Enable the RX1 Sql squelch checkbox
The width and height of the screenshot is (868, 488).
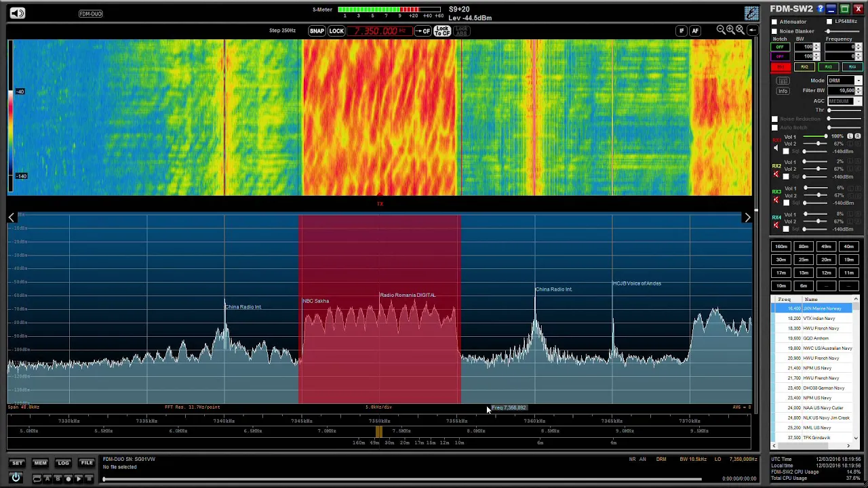786,151
